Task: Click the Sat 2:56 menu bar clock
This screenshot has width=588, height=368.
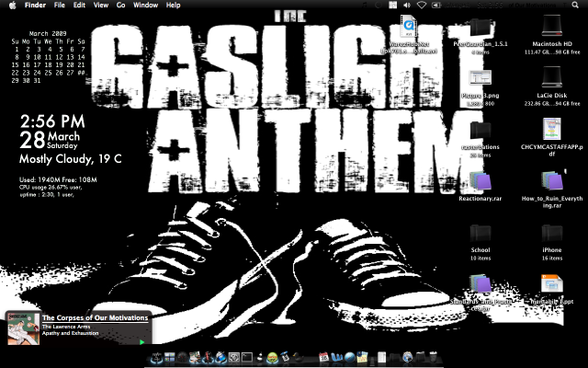Action: [x=492, y=6]
